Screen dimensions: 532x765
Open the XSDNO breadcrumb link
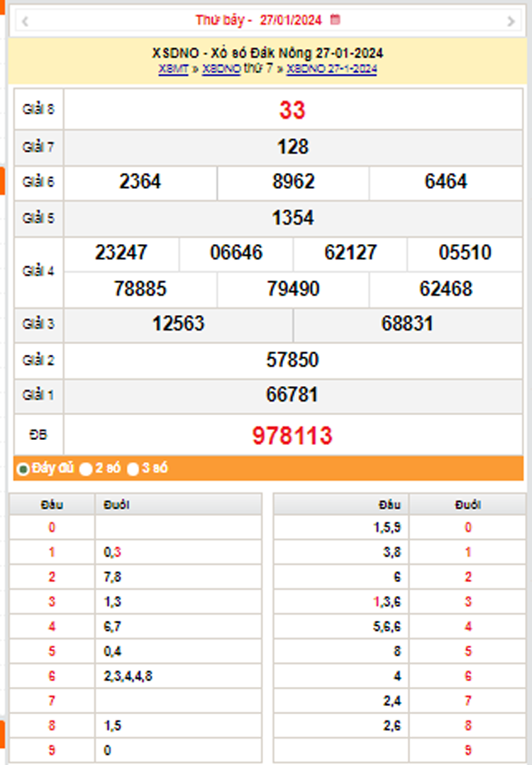coord(221,69)
